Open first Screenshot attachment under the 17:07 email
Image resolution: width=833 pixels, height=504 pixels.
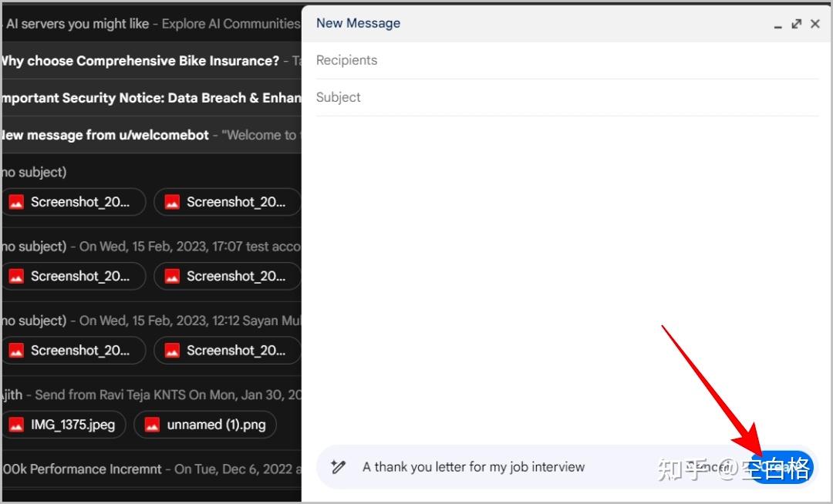73,276
